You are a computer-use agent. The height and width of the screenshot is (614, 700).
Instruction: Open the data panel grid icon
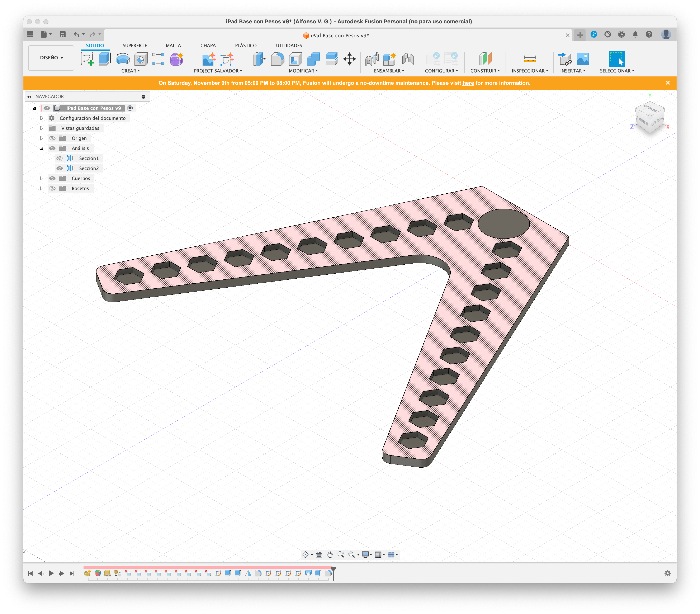pyautogui.click(x=30, y=34)
